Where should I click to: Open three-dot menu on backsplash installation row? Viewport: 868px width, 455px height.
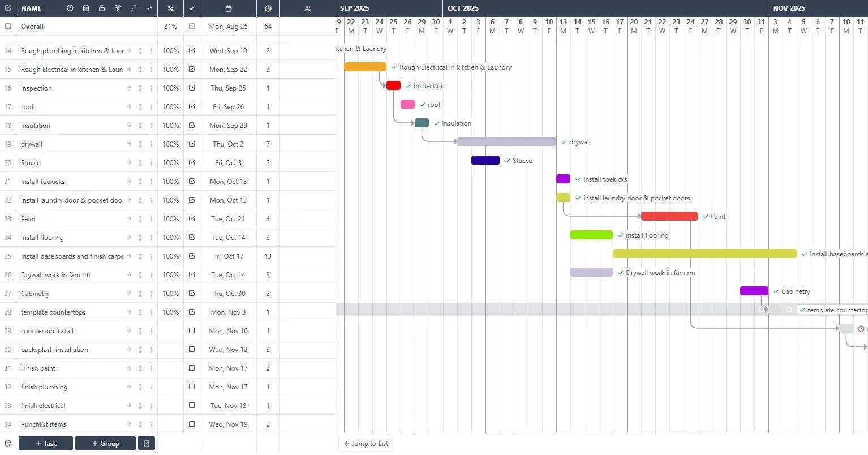[x=152, y=349]
